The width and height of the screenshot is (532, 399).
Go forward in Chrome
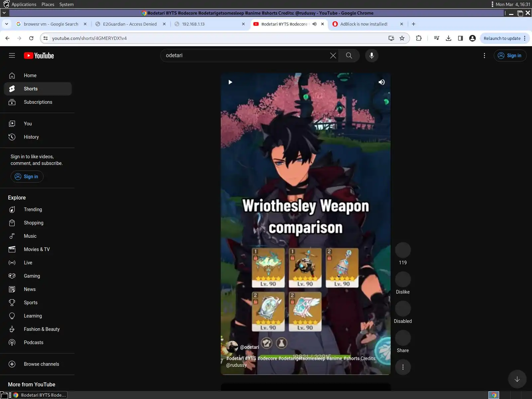[19, 38]
